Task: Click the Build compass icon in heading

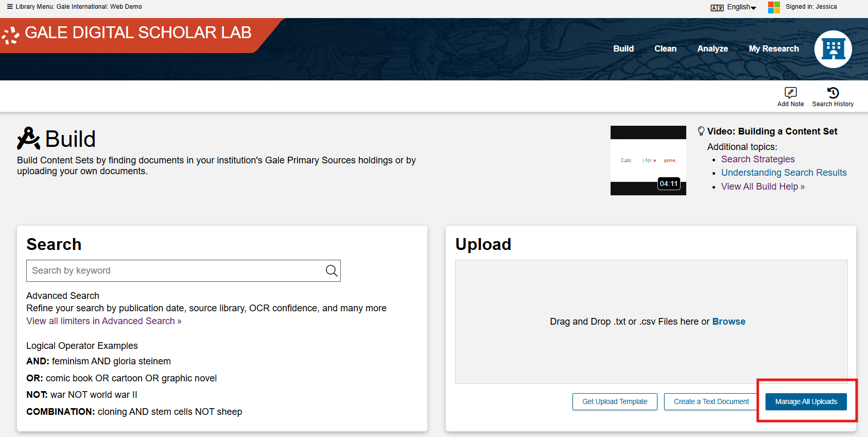Action: [28, 138]
